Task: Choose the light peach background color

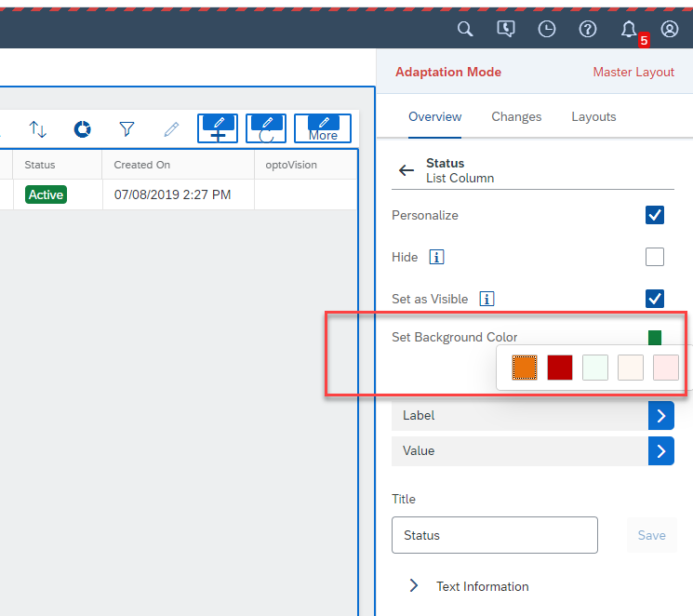Action: tap(631, 368)
